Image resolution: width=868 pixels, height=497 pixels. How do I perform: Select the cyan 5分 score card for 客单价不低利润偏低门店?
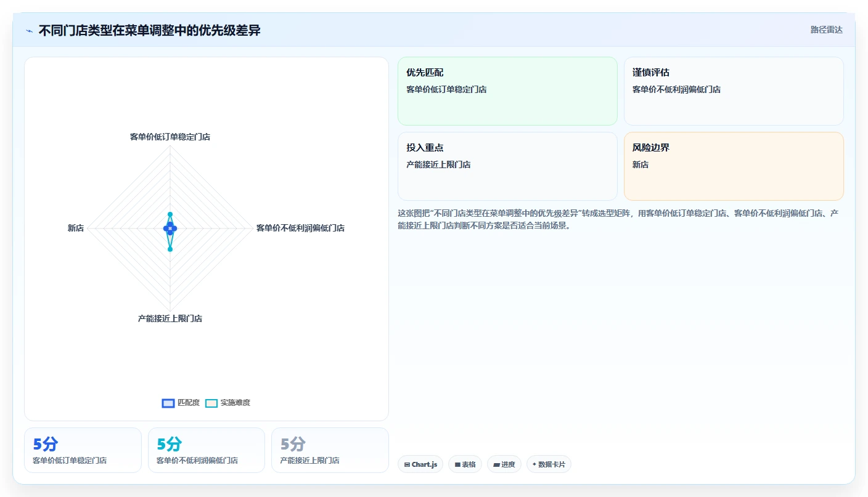point(207,450)
